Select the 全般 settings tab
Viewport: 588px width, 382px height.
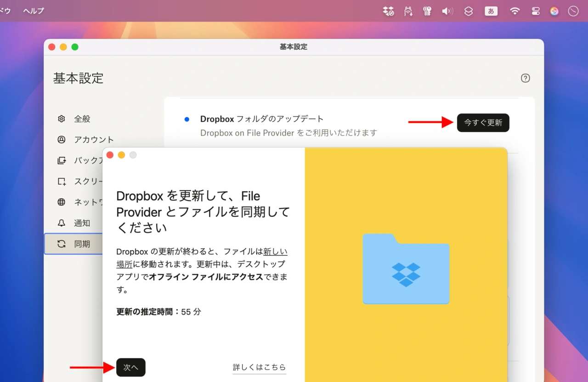tap(82, 119)
